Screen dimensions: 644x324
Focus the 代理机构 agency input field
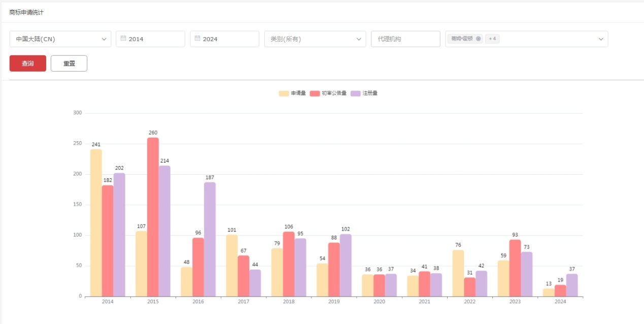click(405, 39)
